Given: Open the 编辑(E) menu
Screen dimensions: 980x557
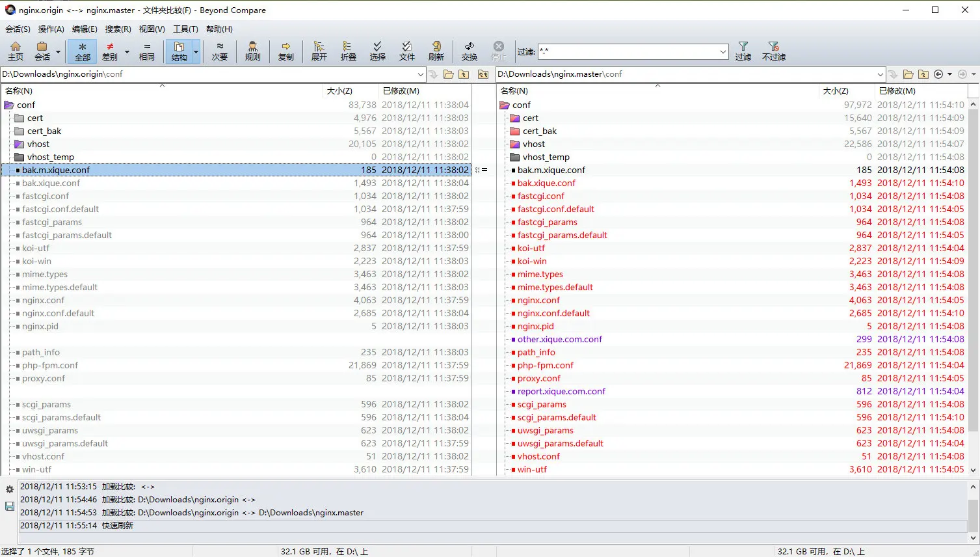Looking at the screenshot, I should tap(85, 29).
